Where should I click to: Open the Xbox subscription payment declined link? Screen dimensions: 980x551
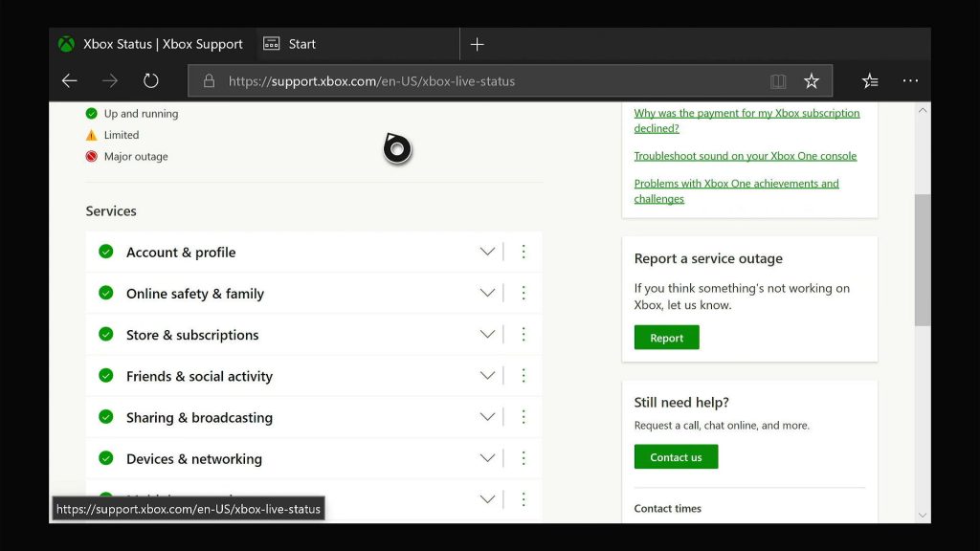[x=746, y=121]
